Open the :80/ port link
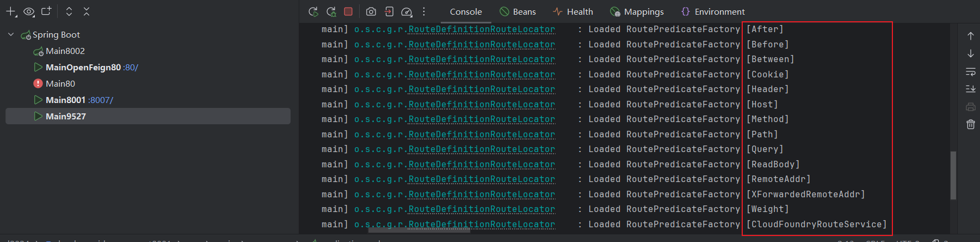 click(x=131, y=67)
